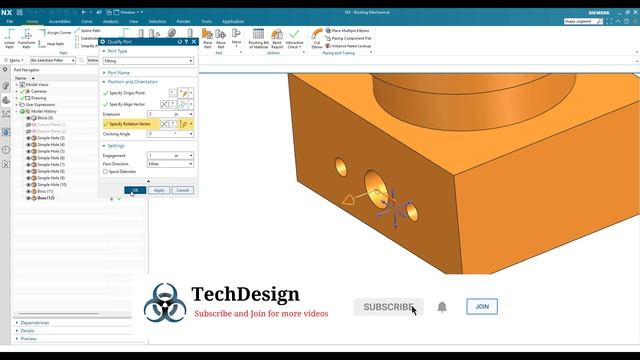Reset the Qualify Port dialog
640x360 pixels.
pyautogui.click(x=180, y=42)
